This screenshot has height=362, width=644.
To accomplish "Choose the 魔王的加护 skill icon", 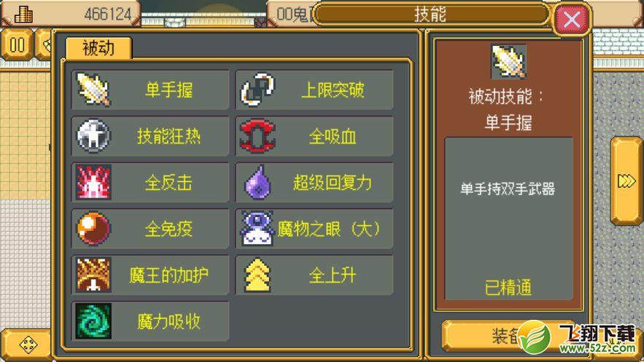I will click(93, 275).
